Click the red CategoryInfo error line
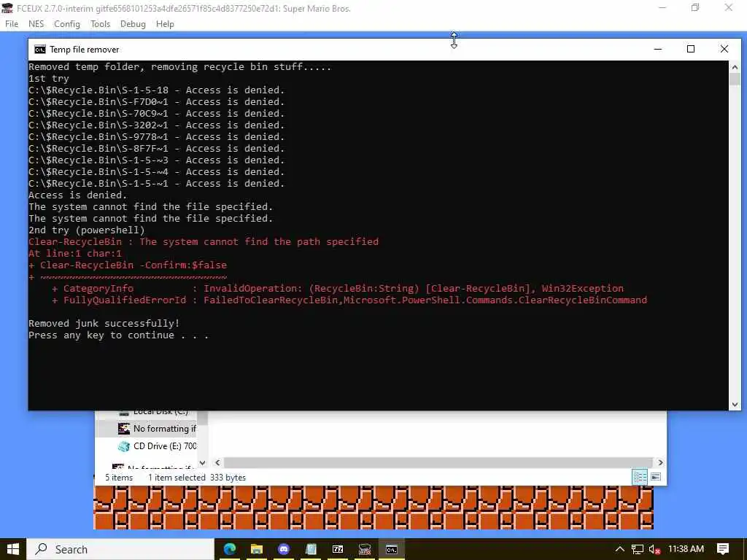The height and width of the screenshot is (560, 747). 338,289
